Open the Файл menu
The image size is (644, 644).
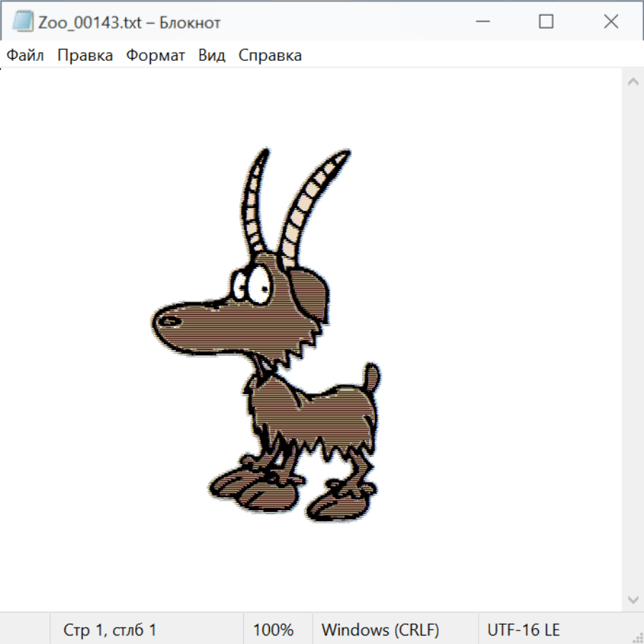[25, 56]
